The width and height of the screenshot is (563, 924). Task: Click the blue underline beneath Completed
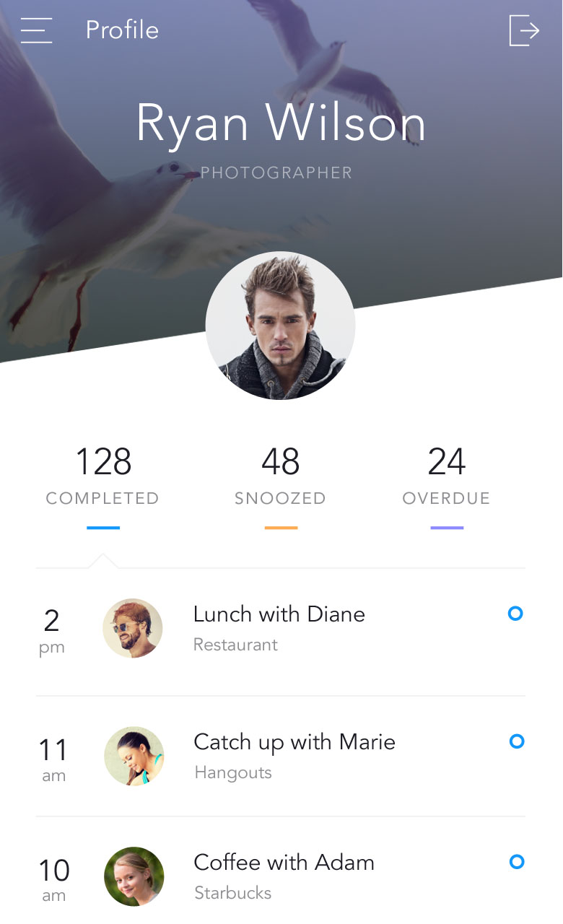pos(103,528)
